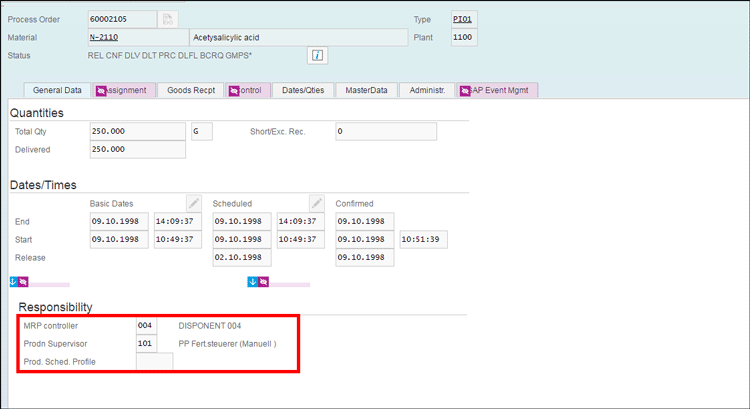The image size is (750, 409).
Task: Click the status information 'i' icon
Action: click(318, 56)
